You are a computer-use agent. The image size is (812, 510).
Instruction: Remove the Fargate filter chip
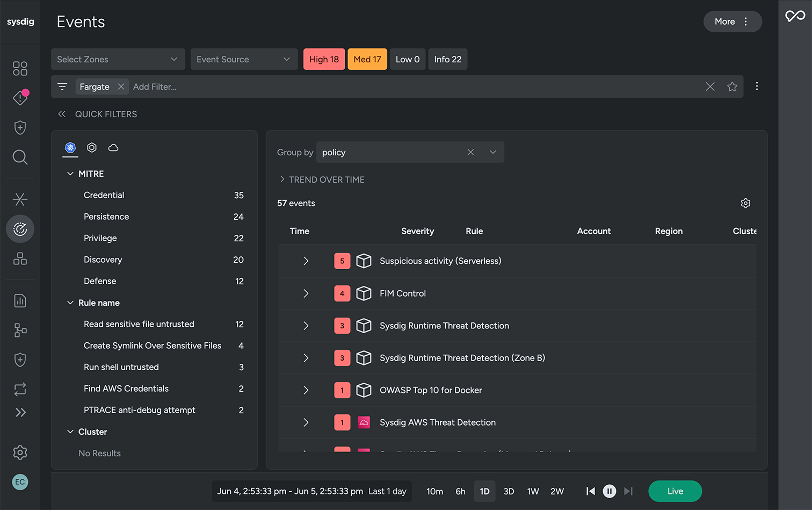(121, 87)
